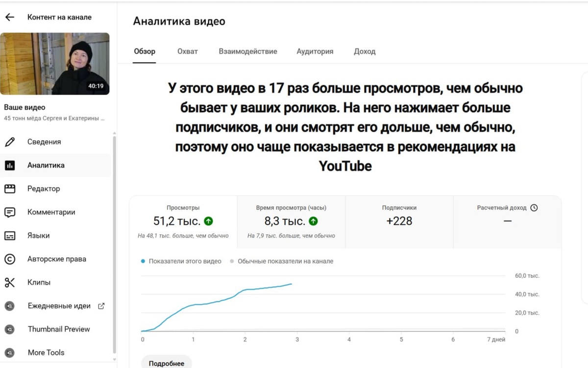Select the Подписчики metric card
588x368 pixels.
coord(399,222)
